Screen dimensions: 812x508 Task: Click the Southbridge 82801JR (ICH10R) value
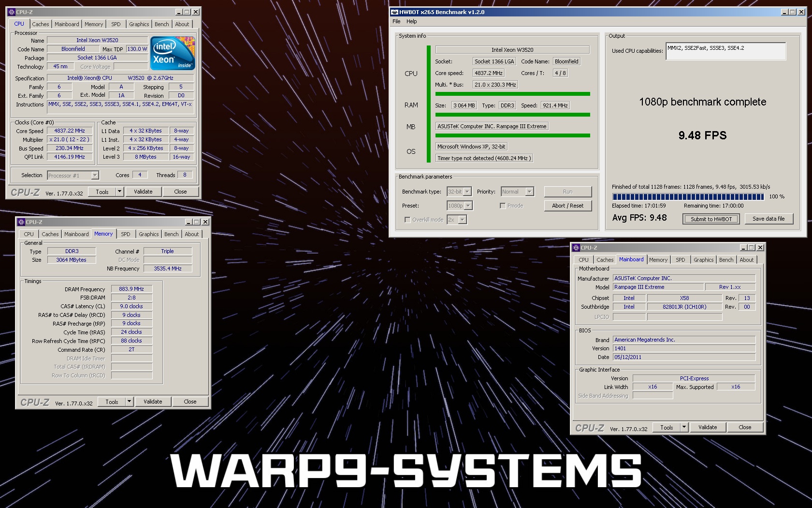(684, 307)
